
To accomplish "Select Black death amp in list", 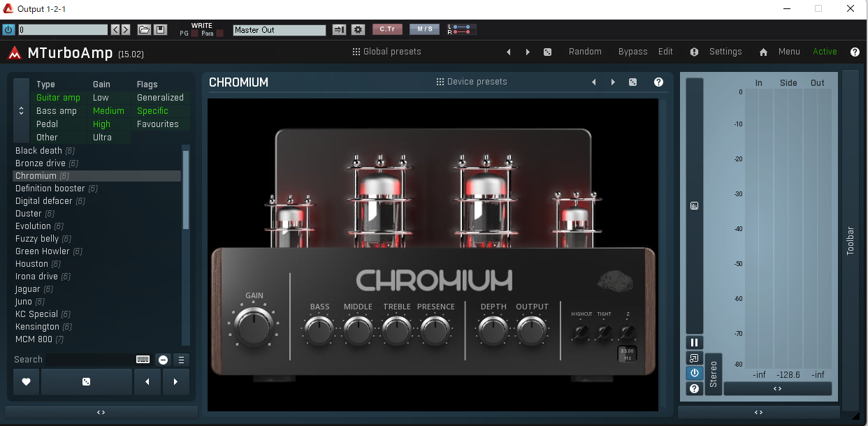I will click(96, 151).
